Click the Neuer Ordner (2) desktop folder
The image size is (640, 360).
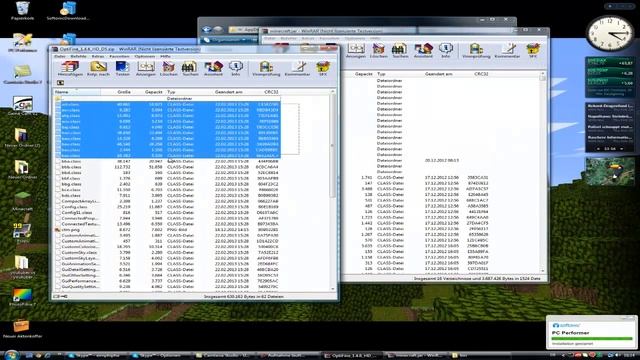click(x=22, y=138)
